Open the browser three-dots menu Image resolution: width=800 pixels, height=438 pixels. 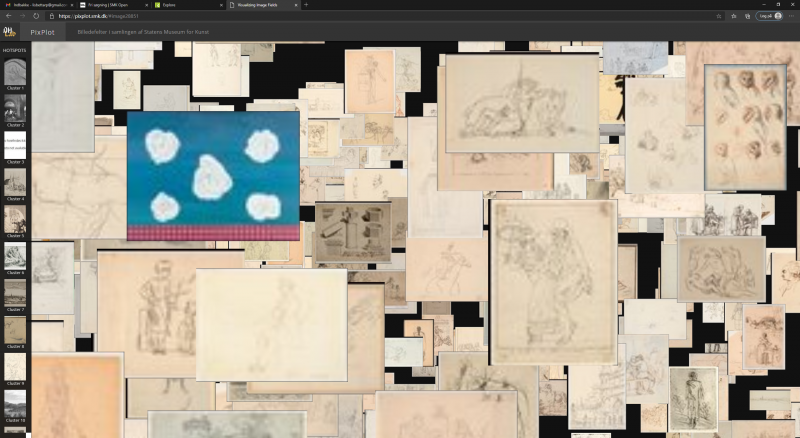792,16
